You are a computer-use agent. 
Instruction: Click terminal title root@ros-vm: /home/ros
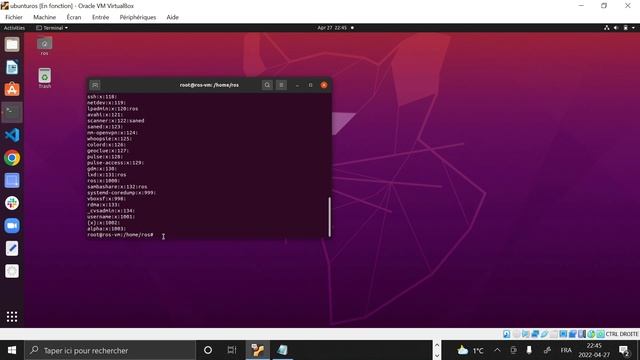click(x=209, y=85)
